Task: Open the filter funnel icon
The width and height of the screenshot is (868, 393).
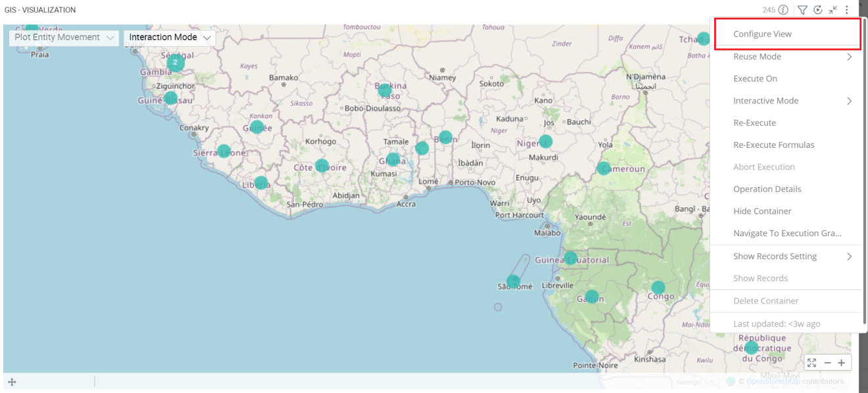Action: pyautogui.click(x=802, y=10)
